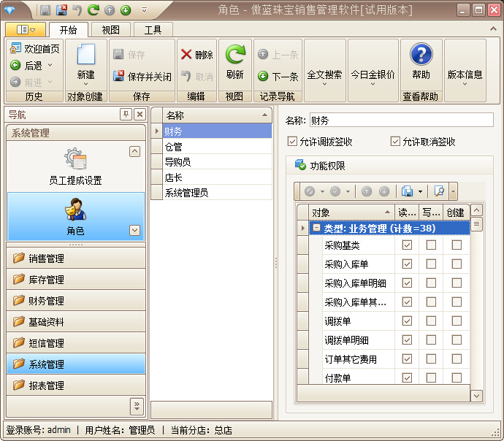Click the 新建 new object icon
This screenshot has height=441, width=504.
[85, 56]
